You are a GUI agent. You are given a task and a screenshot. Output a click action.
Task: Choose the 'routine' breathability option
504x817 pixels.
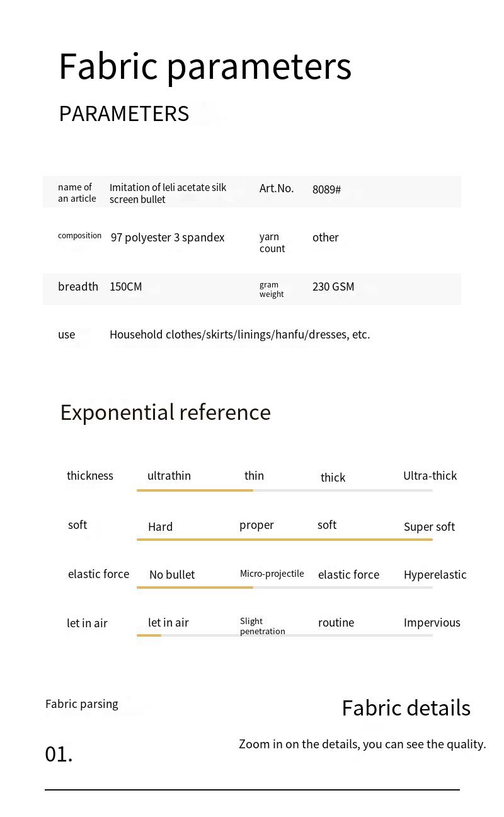tap(336, 623)
